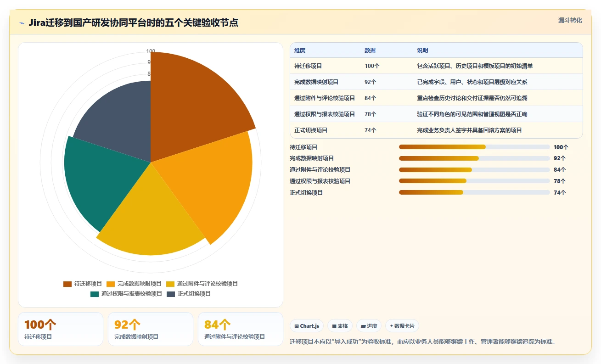Click the 通过附件与评论校验项目 progress bar
Image resolution: width=601 pixels, height=364 pixels.
point(474,170)
